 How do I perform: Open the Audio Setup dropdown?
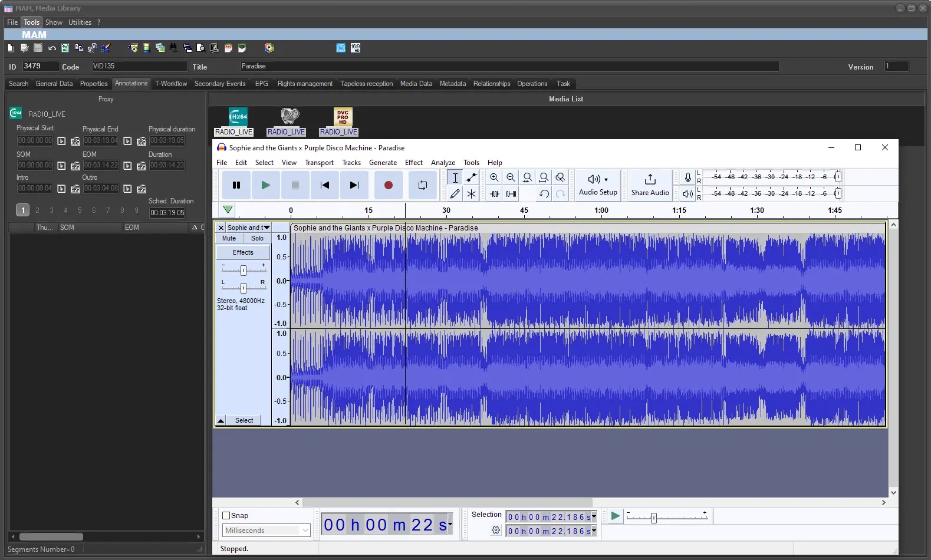click(x=598, y=185)
